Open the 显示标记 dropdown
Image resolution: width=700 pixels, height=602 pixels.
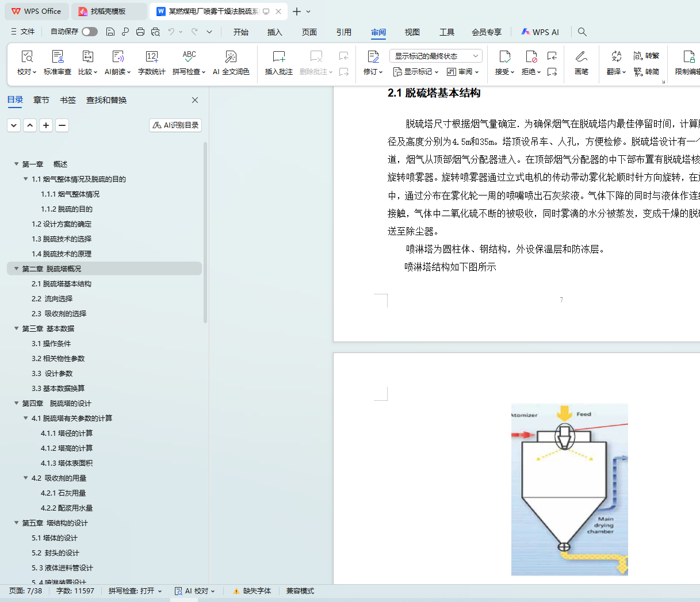(415, 72)
